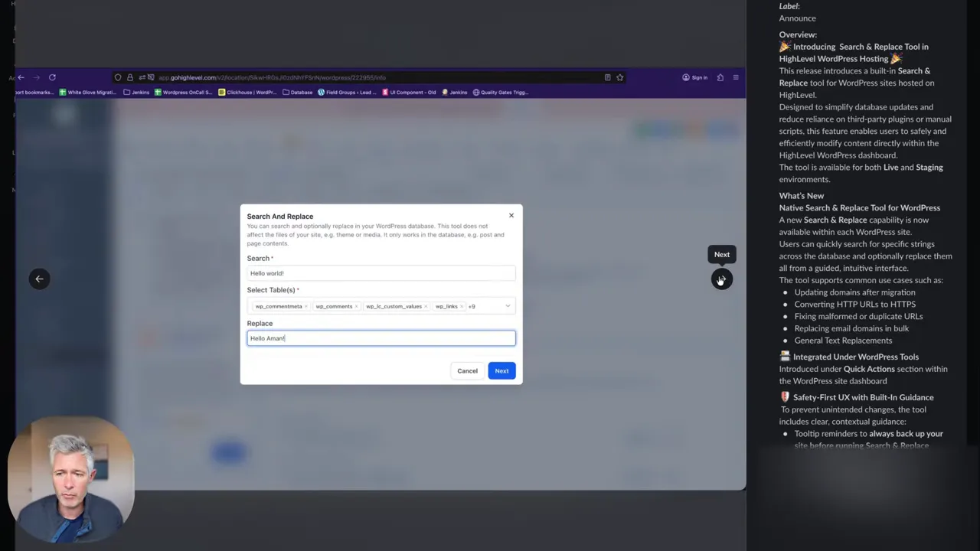Screen dimensions: 980x551
Task: Expand the Select Table(s) dropdown
Action: coord(508,306)
